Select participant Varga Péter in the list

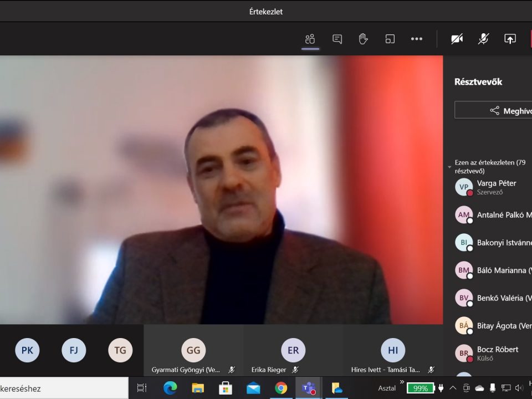point(496,187)
